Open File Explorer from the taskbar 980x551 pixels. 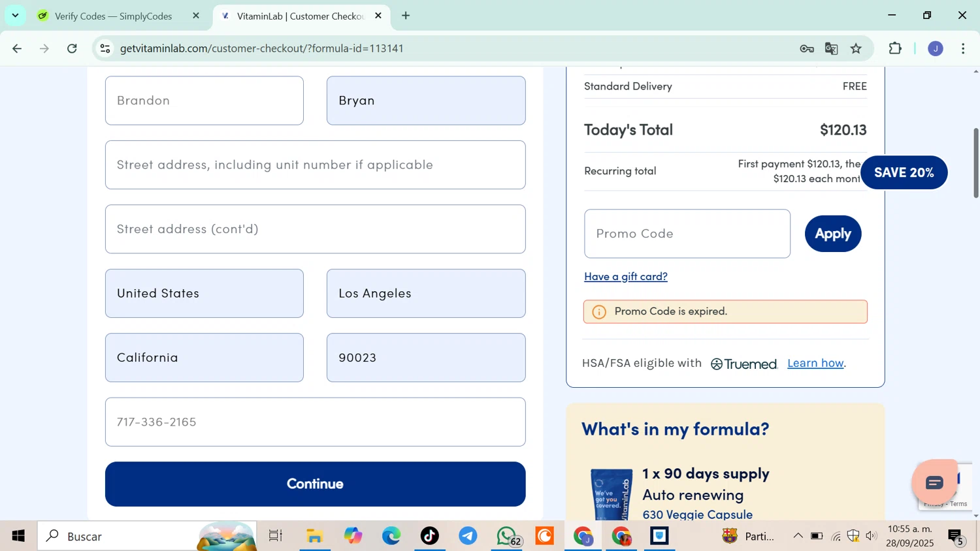click(x=315, y=536)
